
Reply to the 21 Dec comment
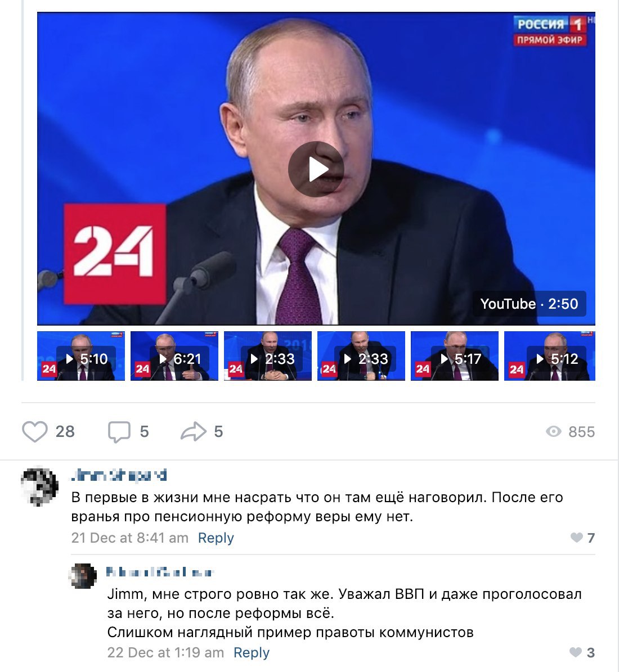pyautogui.click(x=216, y=538)
